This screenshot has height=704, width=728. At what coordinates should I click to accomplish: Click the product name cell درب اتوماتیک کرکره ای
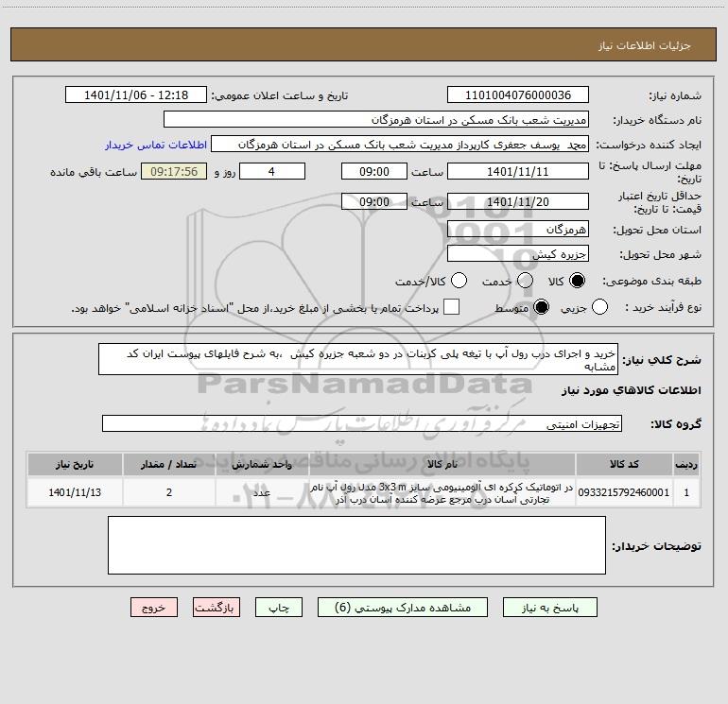point(442,493)
